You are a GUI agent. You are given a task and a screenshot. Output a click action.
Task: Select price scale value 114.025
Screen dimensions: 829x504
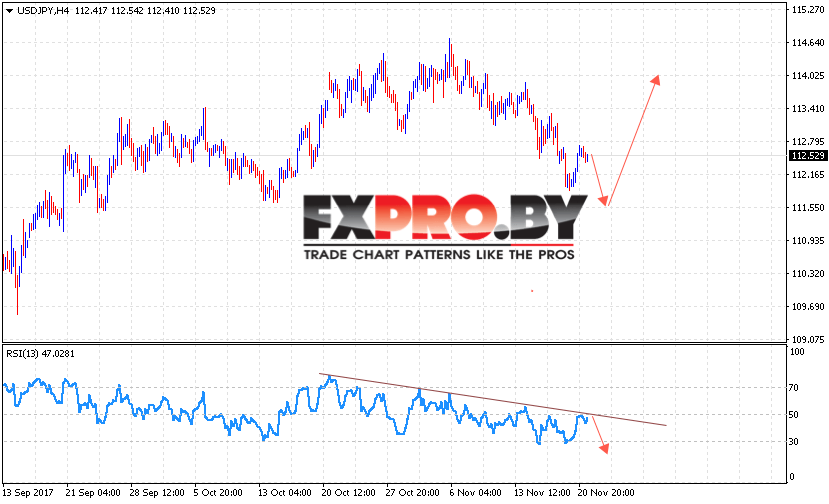pyautogui.click(x=808, y=76)
